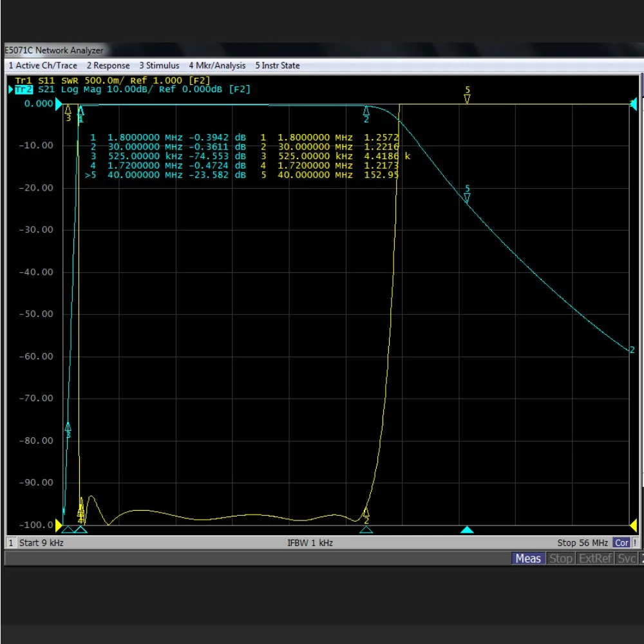This screenshot has height=644, width=644.
Task: Select yellow marker 3 at top left
Action: pos(68,113)
